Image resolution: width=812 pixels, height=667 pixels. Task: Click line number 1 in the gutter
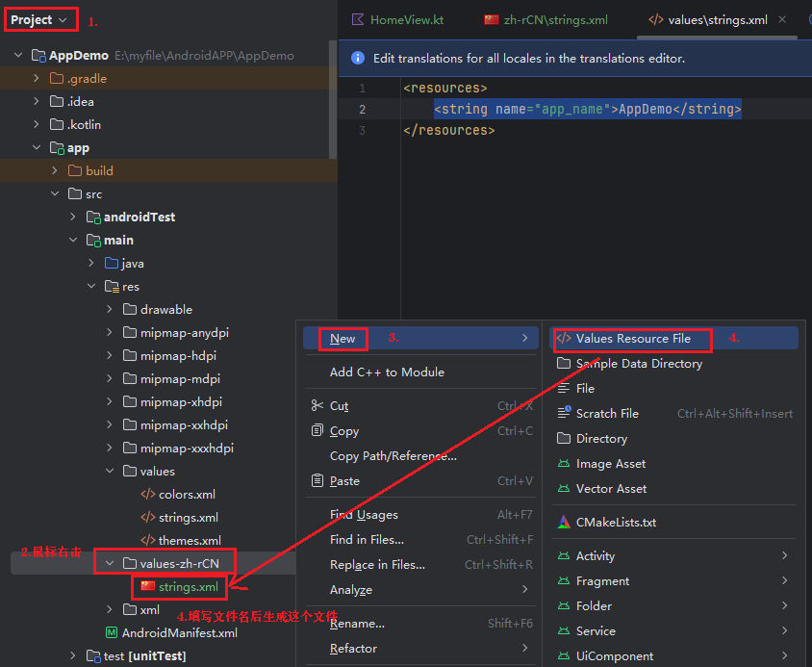[x=362, y=89]
